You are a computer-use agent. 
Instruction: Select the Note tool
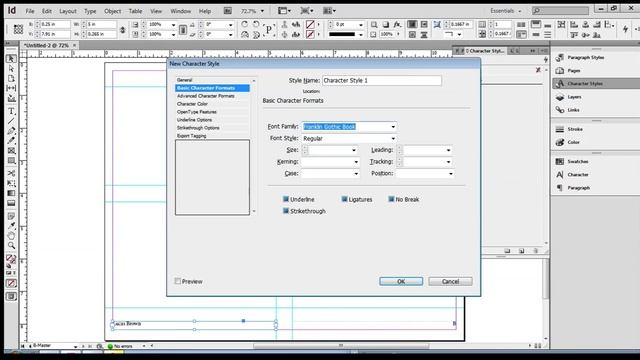pos(11,216)
